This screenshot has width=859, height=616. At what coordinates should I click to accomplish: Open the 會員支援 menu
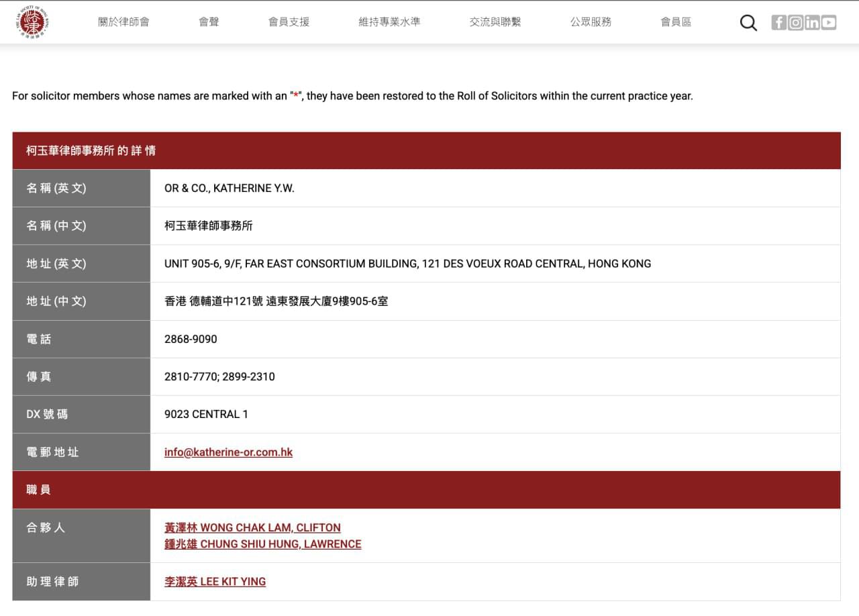[289, 22]
